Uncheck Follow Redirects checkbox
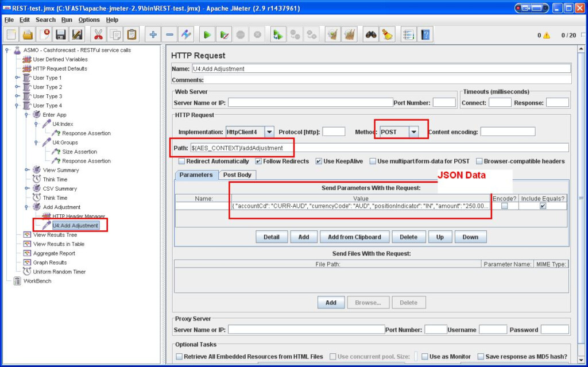 click(x=258, y=161)
